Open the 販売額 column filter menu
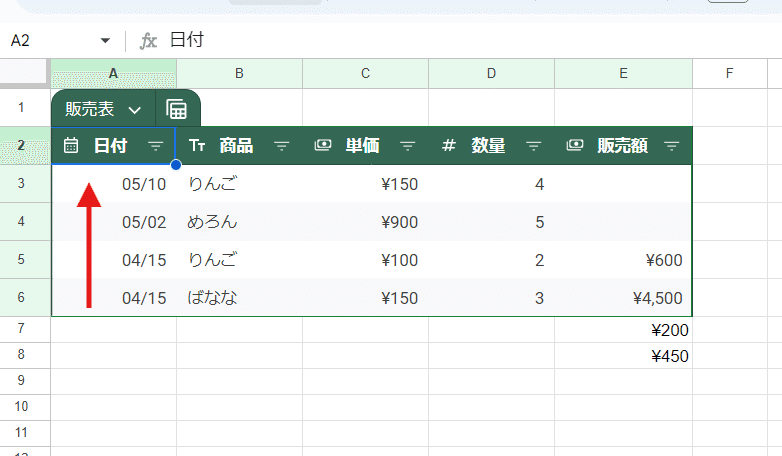Image resolution: width=782 pixels, height=456 pixels. [671, 146]
